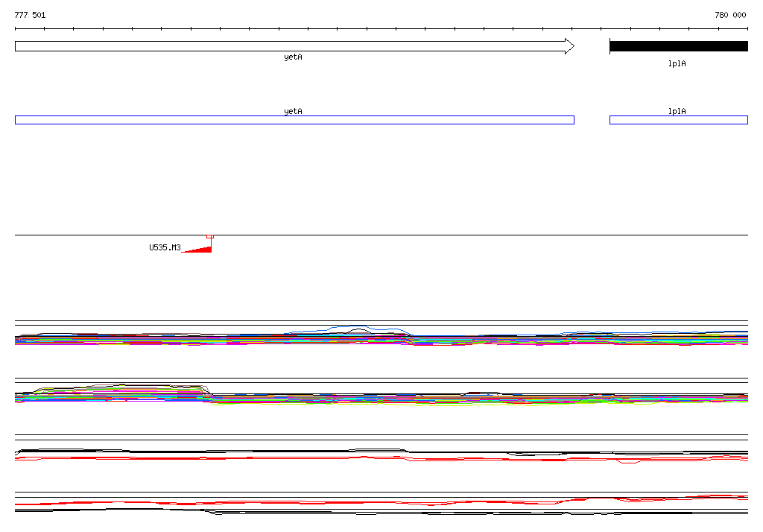This screenshot has height=532, width=763.
Task: Click the red U535.M3 triangle marker
Action: [x=197, y=249]
